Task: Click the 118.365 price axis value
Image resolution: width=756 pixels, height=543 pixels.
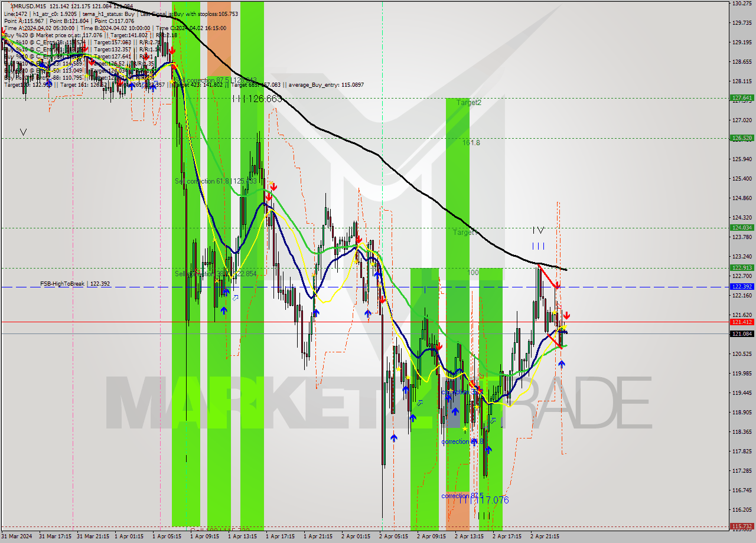Action: 742,432
